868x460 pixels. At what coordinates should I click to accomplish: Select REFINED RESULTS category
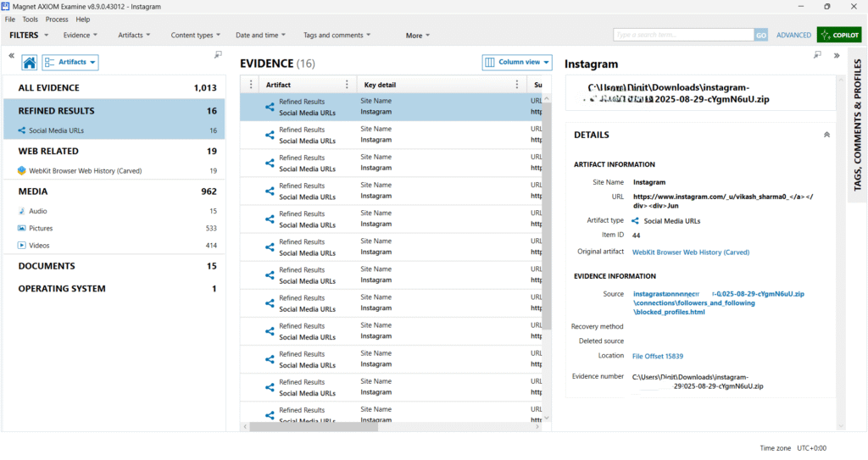click(114, 111)
